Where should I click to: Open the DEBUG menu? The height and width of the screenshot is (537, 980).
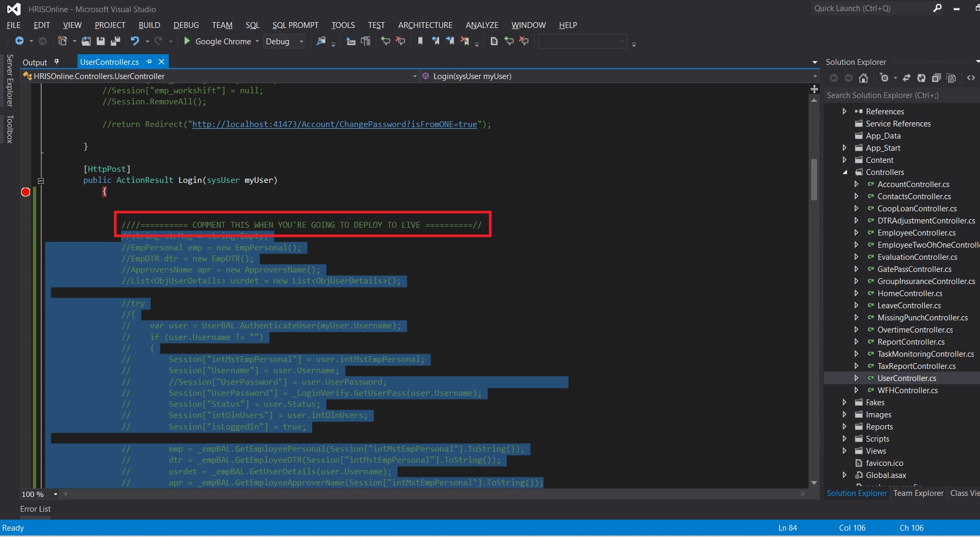(186, 25)
